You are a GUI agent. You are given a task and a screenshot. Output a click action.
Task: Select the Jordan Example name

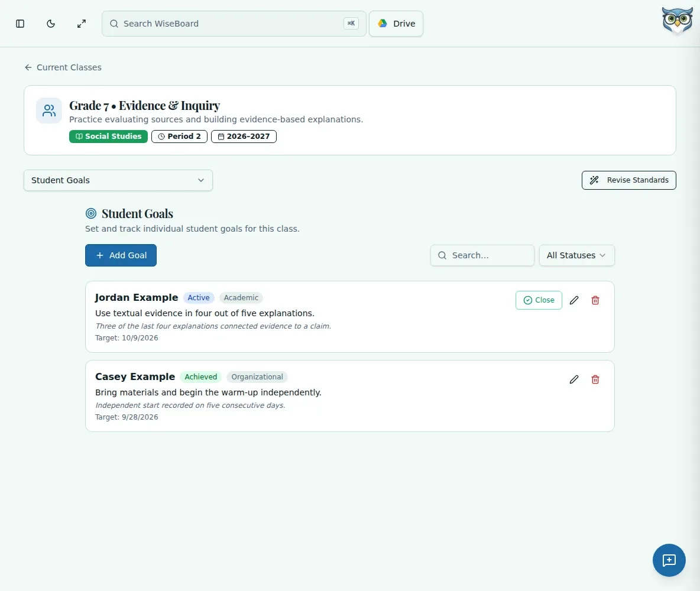point(137,298)
